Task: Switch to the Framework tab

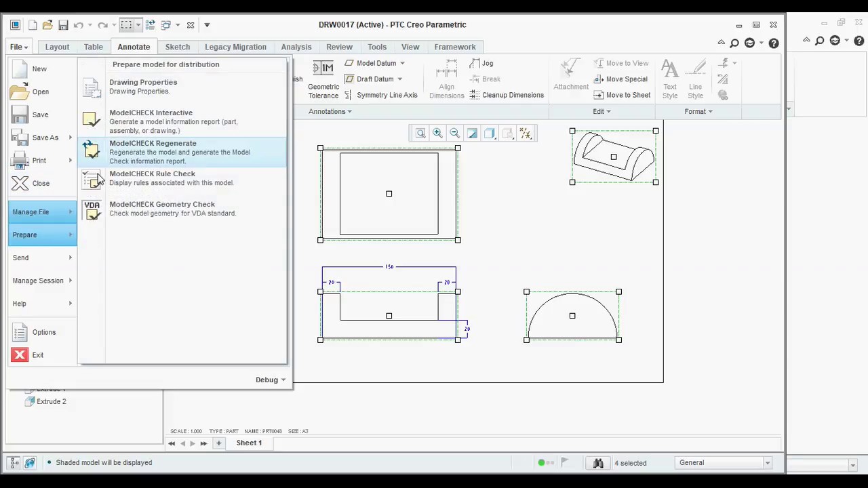Action: pos(455,47)
